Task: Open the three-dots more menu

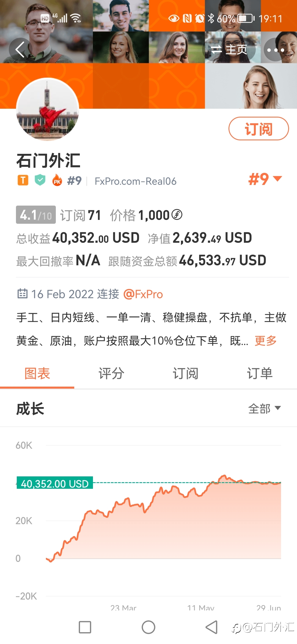Action: click(276, 50)
